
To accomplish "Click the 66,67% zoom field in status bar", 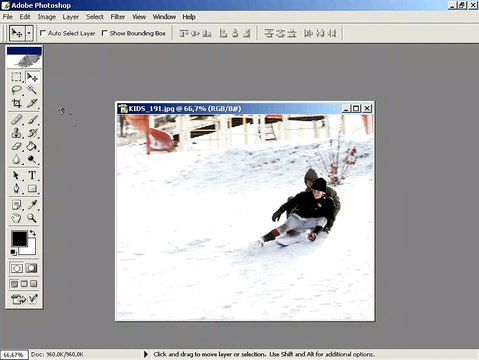I will (x=14, y=354).
